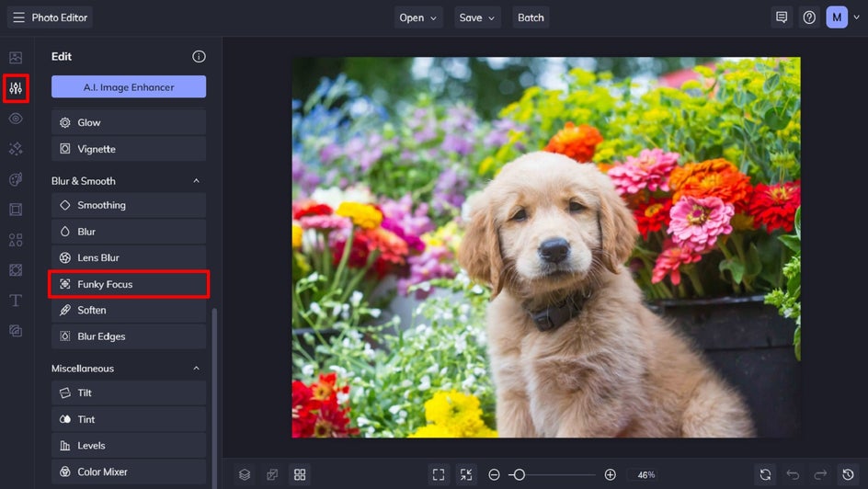Open the edit history icon
868x489 pixels.
[848, 474]
